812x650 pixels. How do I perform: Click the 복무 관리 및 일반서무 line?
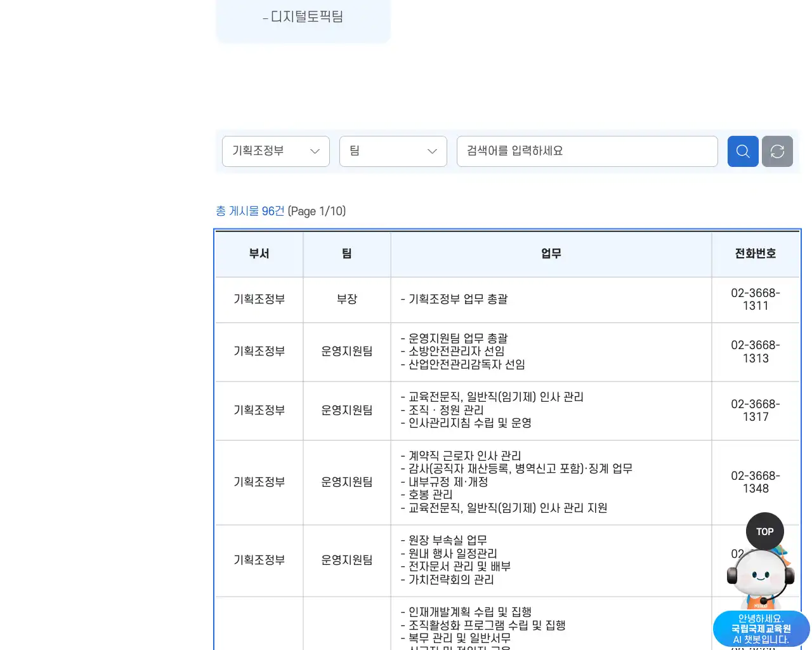pyautogui.click(x=455, y=638)
